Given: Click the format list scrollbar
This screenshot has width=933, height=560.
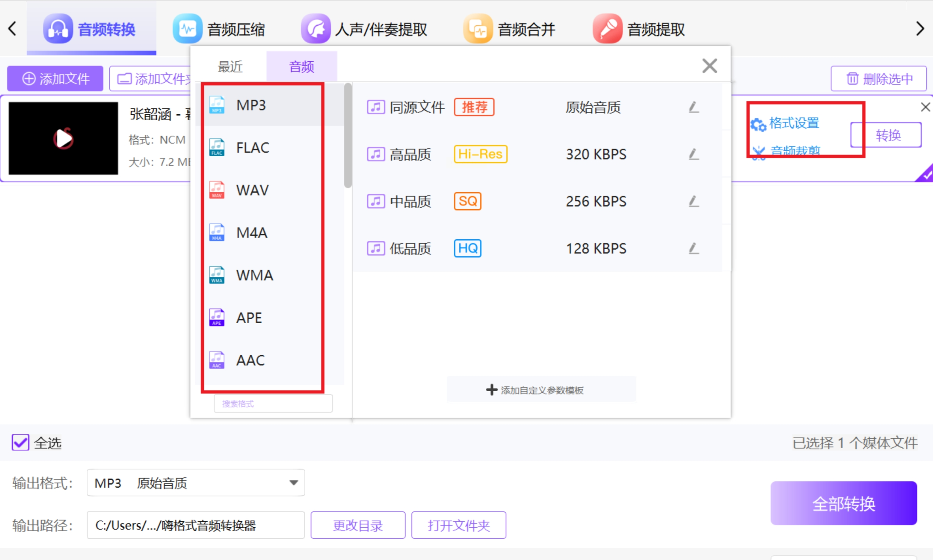Looking at the screenshot, I should point(348,136).
